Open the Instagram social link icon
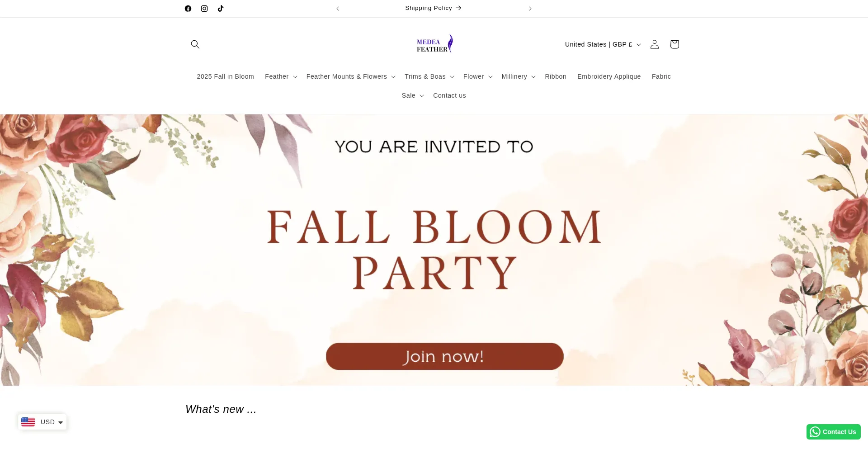The height and width of the screenshot is (449, 868). click(204, 9)
